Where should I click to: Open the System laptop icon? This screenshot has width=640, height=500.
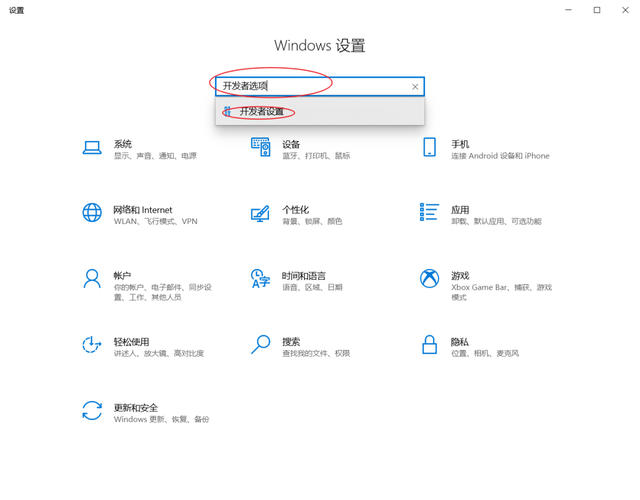(92, 148)
